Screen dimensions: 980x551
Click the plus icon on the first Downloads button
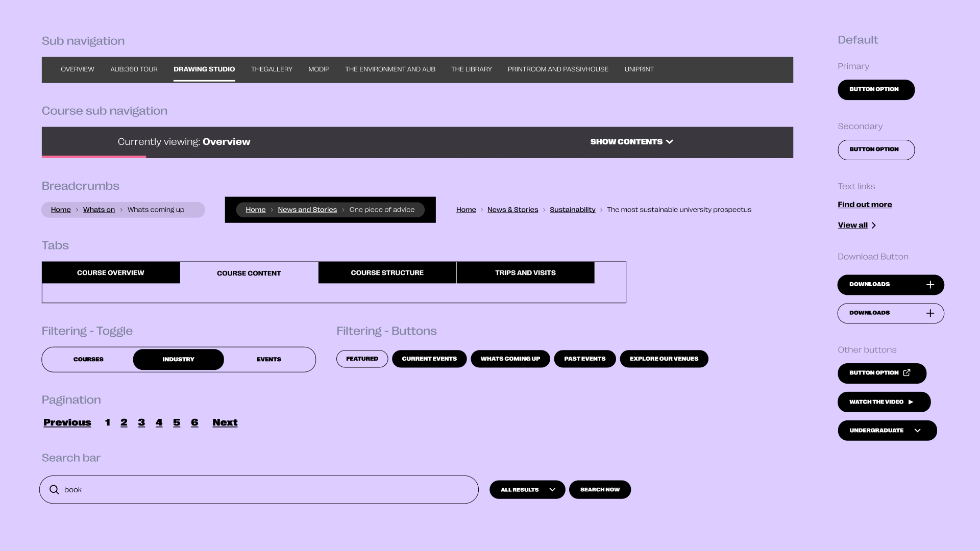tap(931, 285)
